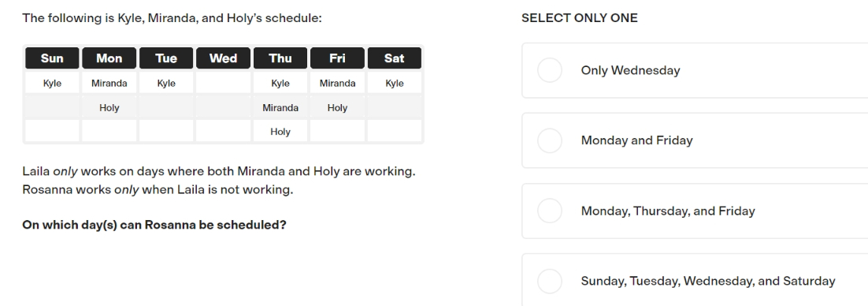The image size is (868, 306).
Task: Click the Sat column header
Action: [x=394, y=58]
